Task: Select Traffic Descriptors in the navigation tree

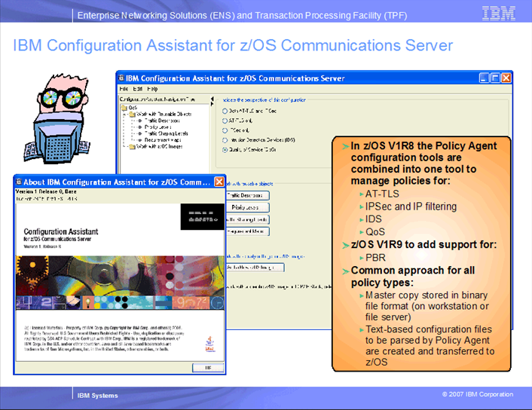Action: [162, 121]
